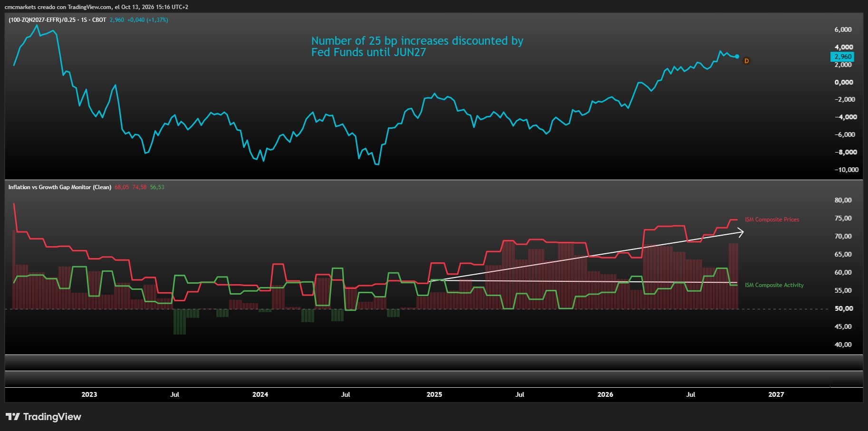The height and width of the screenshot is (431, 868).
Task: Select the symbol title (100-ZQN2027-EFFR)/0.25
Action: 42,20
